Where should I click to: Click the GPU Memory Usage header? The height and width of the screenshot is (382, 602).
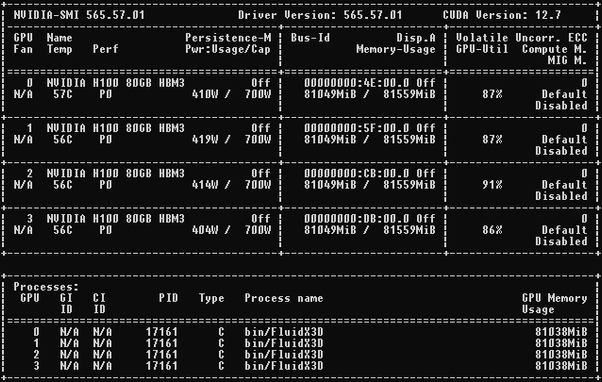[554, 304]
